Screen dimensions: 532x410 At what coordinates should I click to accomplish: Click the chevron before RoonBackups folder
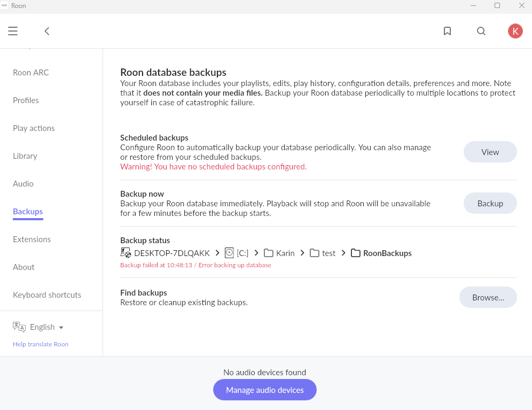coord(343,253)
